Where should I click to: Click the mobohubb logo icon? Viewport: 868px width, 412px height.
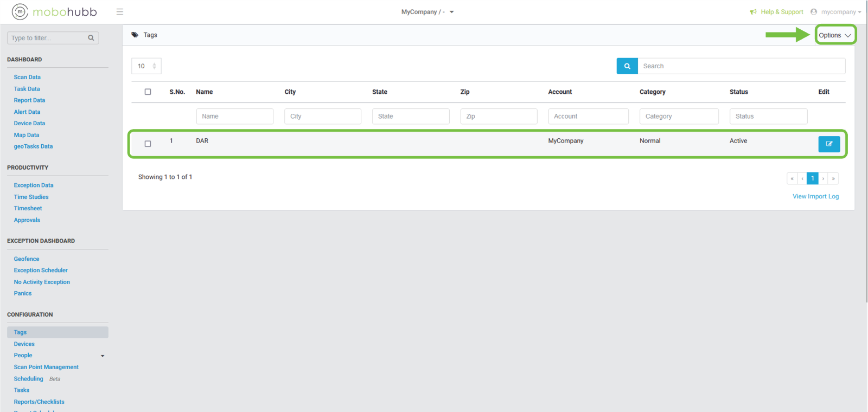tap(20, 11)
